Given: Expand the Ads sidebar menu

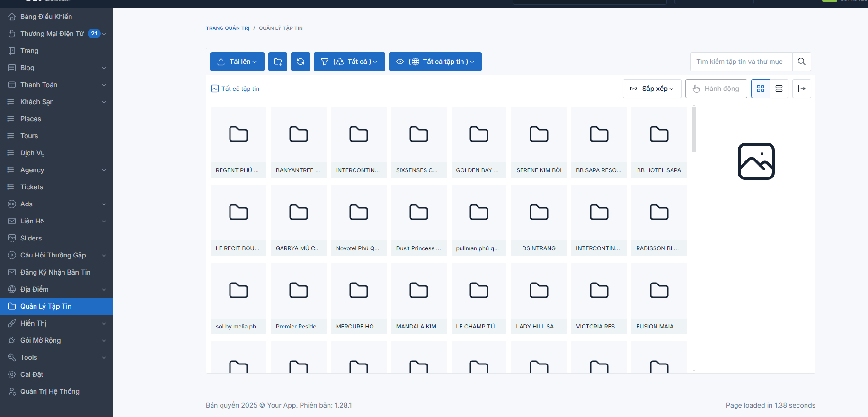Looking at the screenshot, I should pos(56,204).
